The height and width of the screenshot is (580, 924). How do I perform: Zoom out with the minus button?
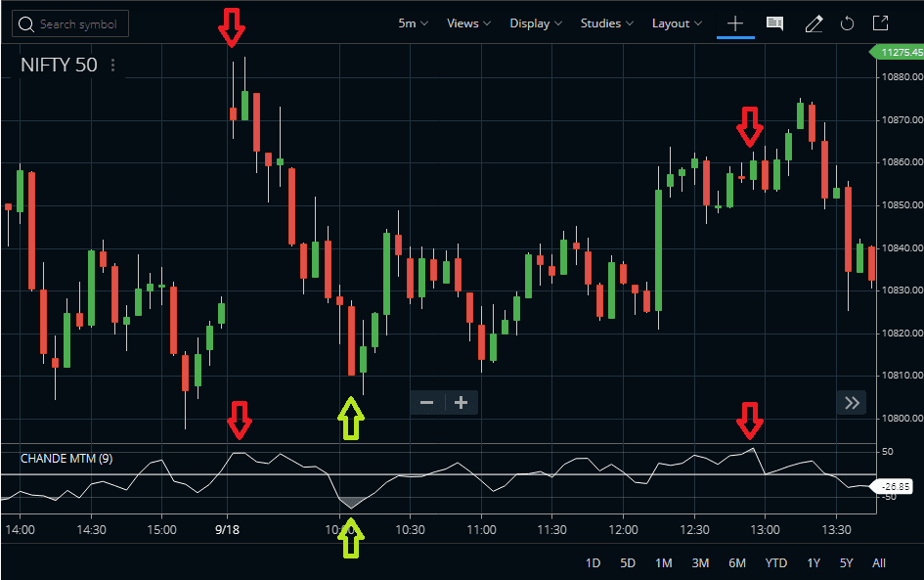426,403
